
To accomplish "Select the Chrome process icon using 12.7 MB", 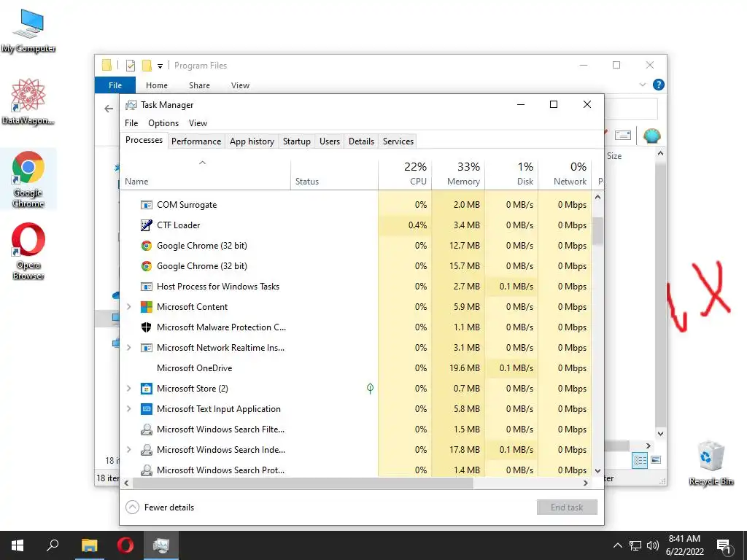I will tap(146, 246).
